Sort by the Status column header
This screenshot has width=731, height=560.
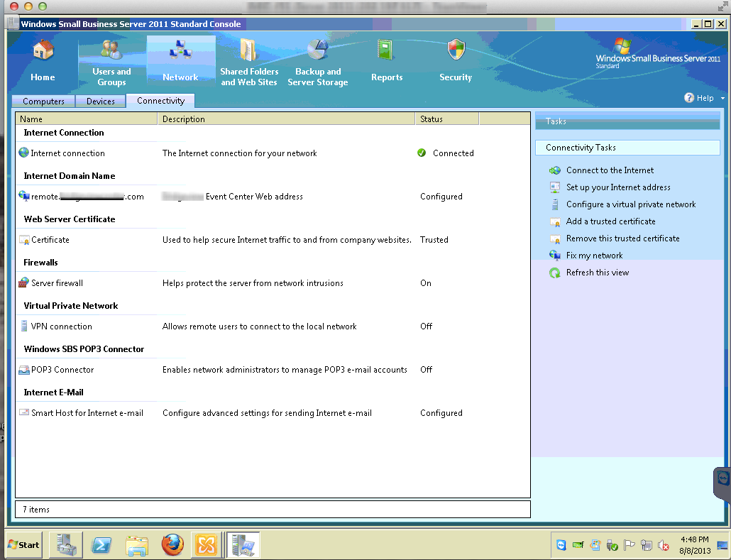(x=447, y=119)
